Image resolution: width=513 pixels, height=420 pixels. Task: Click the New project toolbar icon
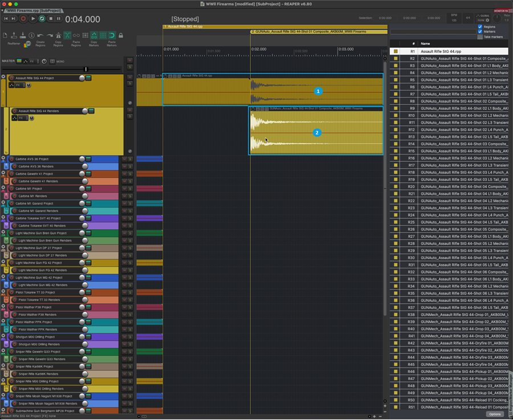[5, 35]
